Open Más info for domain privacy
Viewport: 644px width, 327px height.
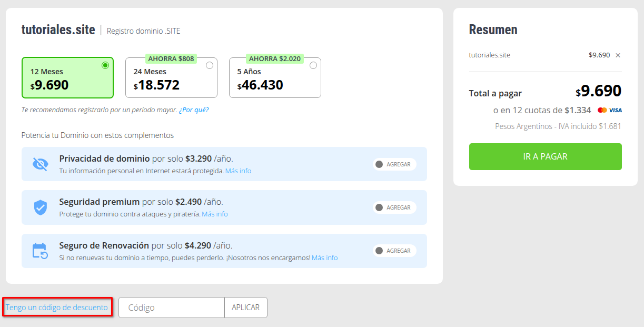point(239,171)
